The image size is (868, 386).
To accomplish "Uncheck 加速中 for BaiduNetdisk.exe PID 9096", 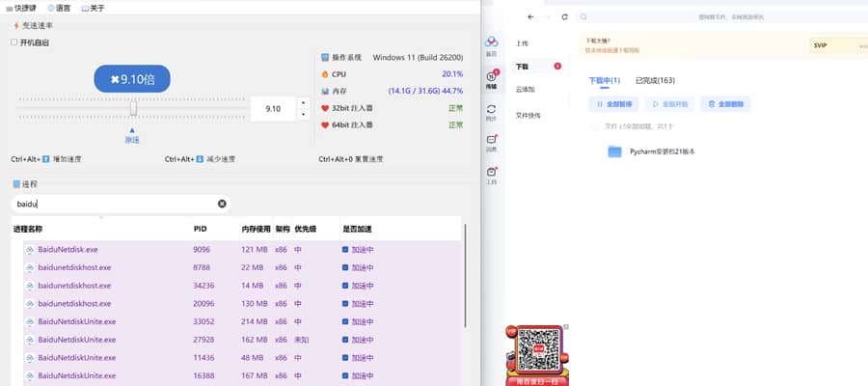I will (x=346, y=250).
